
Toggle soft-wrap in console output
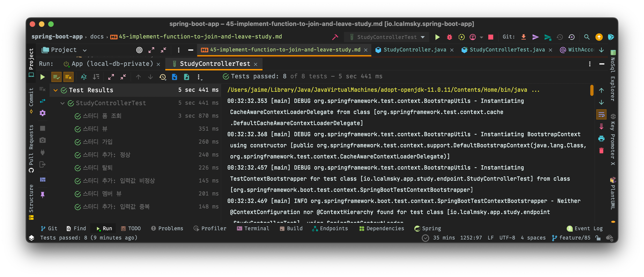point(601,114)
